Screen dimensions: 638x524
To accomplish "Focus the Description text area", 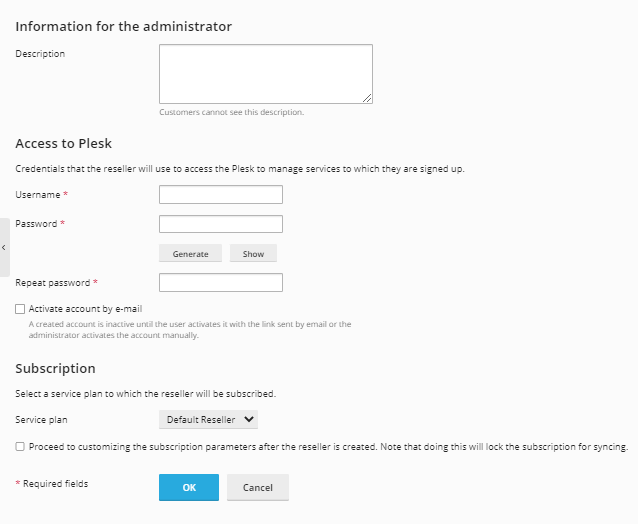I will (x=265, y=73).
